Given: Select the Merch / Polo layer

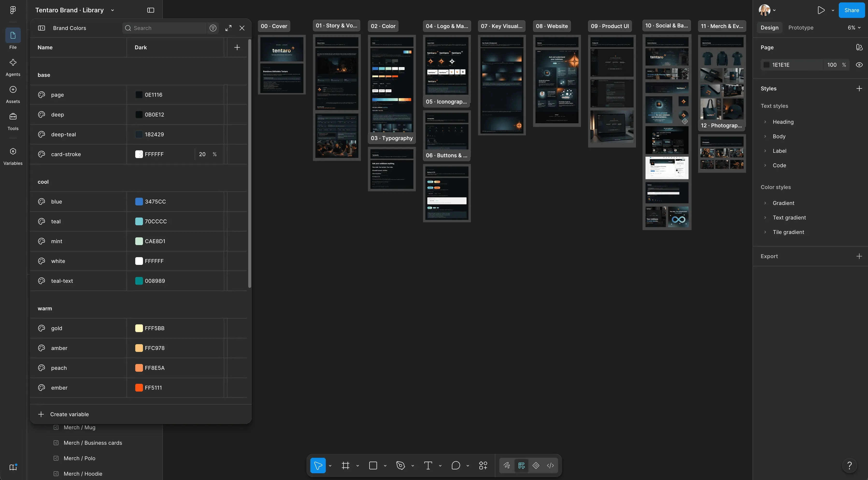Looking at the screenshot, I should click(x=79, y=458).
